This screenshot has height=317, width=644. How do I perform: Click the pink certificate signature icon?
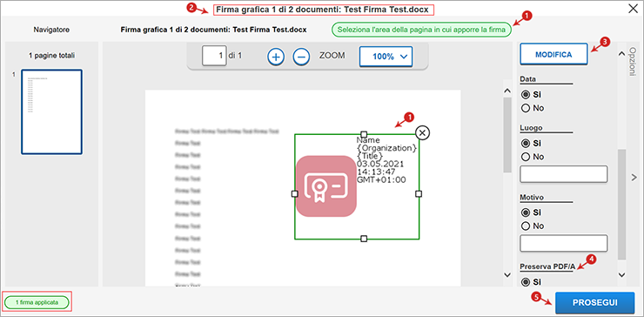tap(326, 186)
